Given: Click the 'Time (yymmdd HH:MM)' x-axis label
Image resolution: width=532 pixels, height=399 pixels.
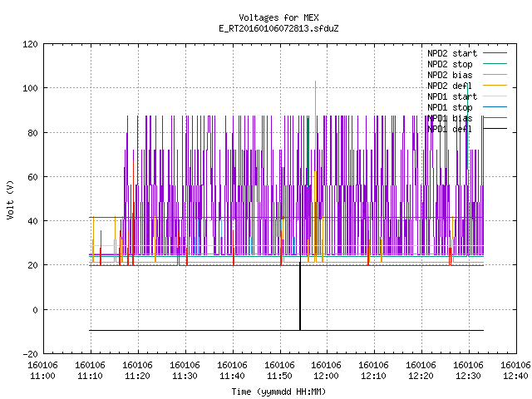Looking at the screenshot, I should [x=278, y=392].
